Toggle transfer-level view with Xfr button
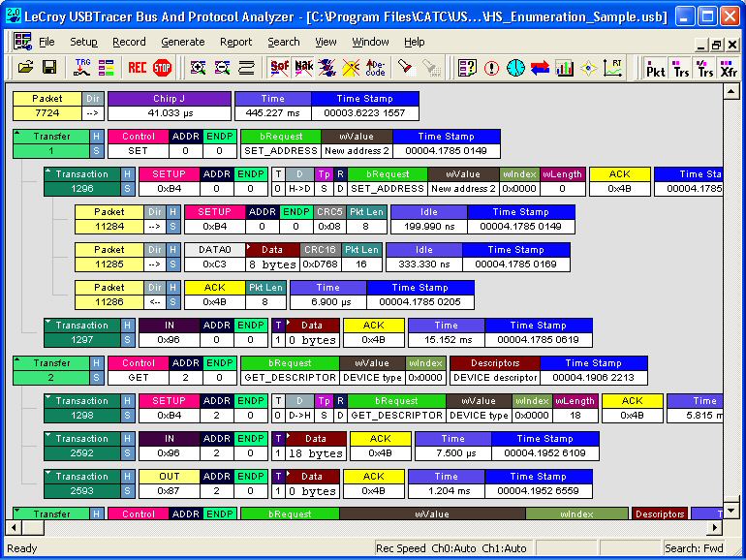This screenshot has height=560, width=746. click(729, 68)
